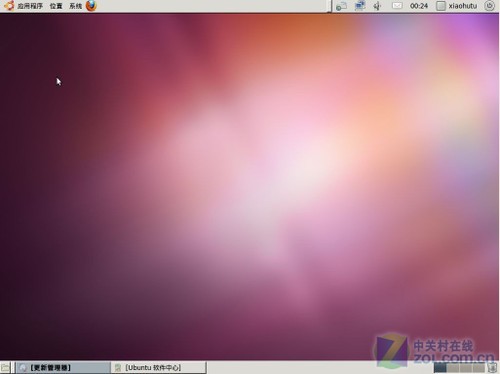This screenshot has width=500, height=374.
Task: Click the 00:24 clock in the panel
Action: tap(419, 6)
